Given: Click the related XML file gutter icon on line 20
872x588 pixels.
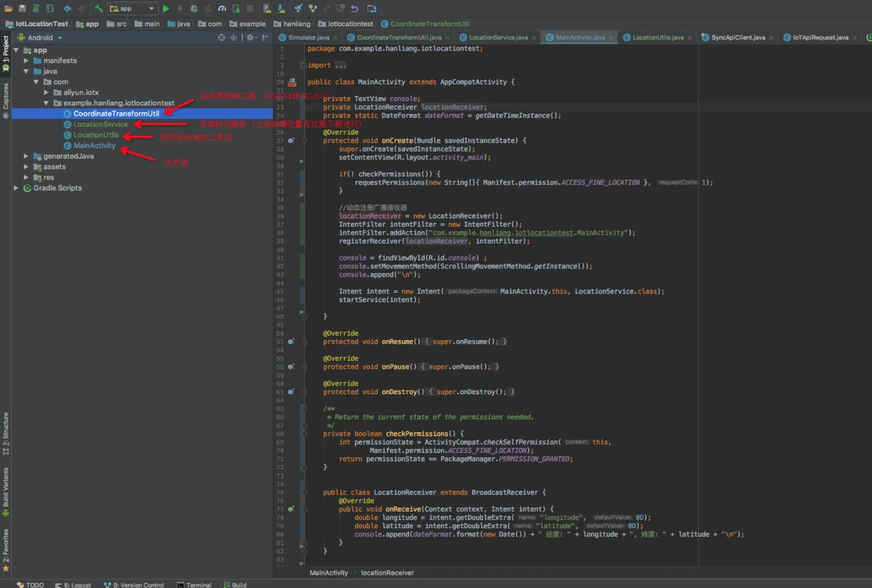Looking at the screenshot, I should [291, 82].
